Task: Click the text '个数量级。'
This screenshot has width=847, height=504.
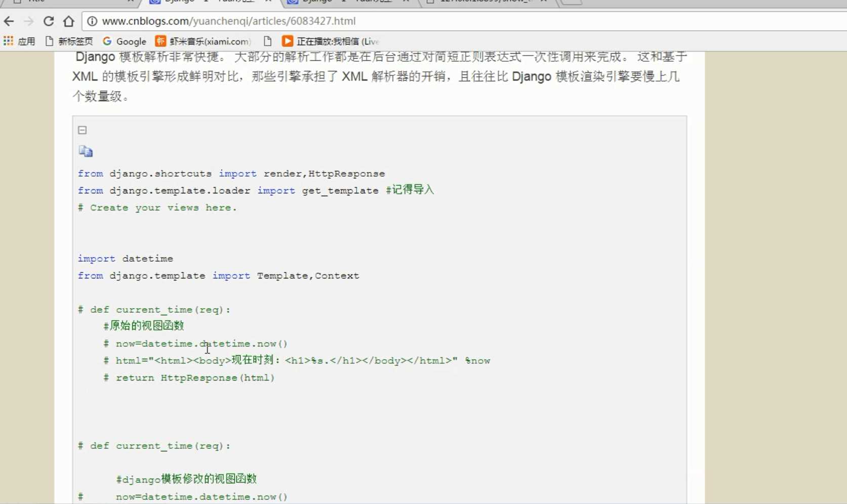Action: [x=101, y=96]
